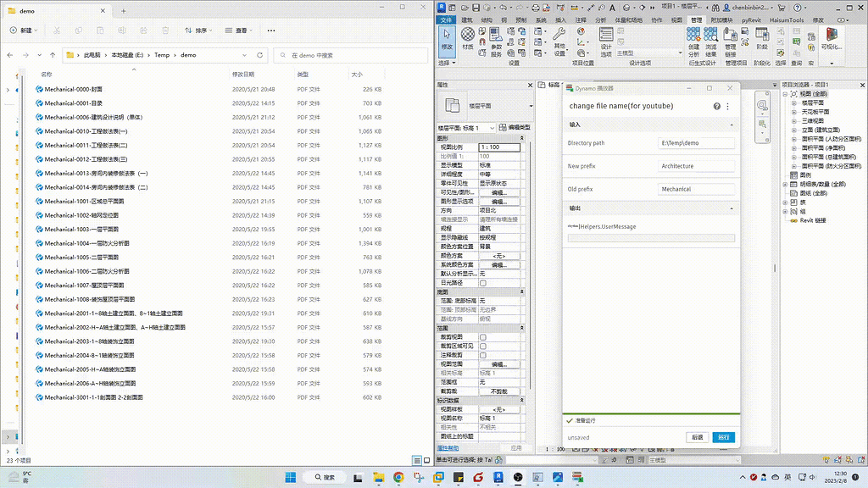Open the Design Options (设计选项) tool

tap(607, 41)
